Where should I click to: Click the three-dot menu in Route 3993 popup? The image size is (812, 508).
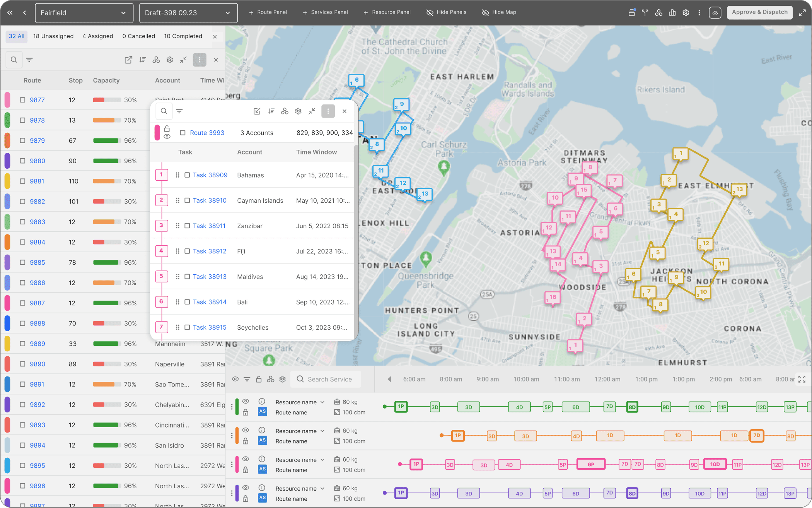click(x=328, y=111)
